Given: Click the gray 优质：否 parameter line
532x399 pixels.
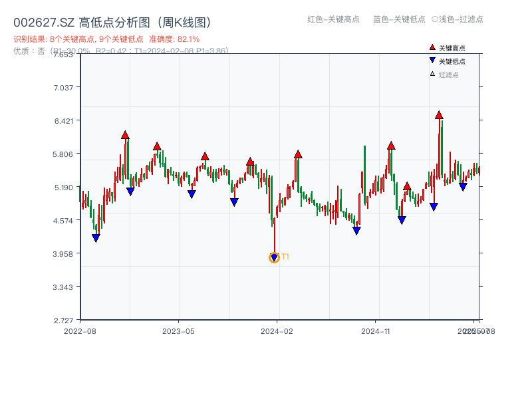Looking at the screenshot, I should click(x=121, y=51).
